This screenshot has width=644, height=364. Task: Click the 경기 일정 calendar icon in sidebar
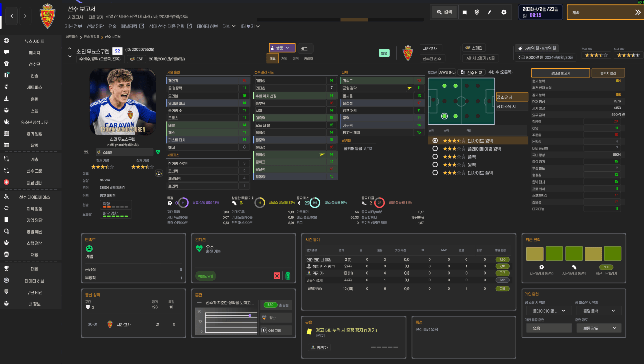pos(6,134)
